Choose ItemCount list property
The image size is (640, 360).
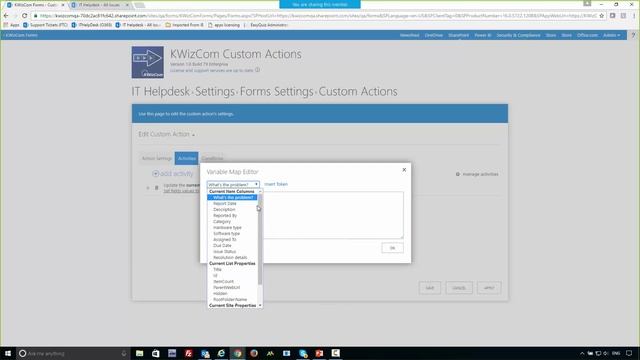(223, 282)
